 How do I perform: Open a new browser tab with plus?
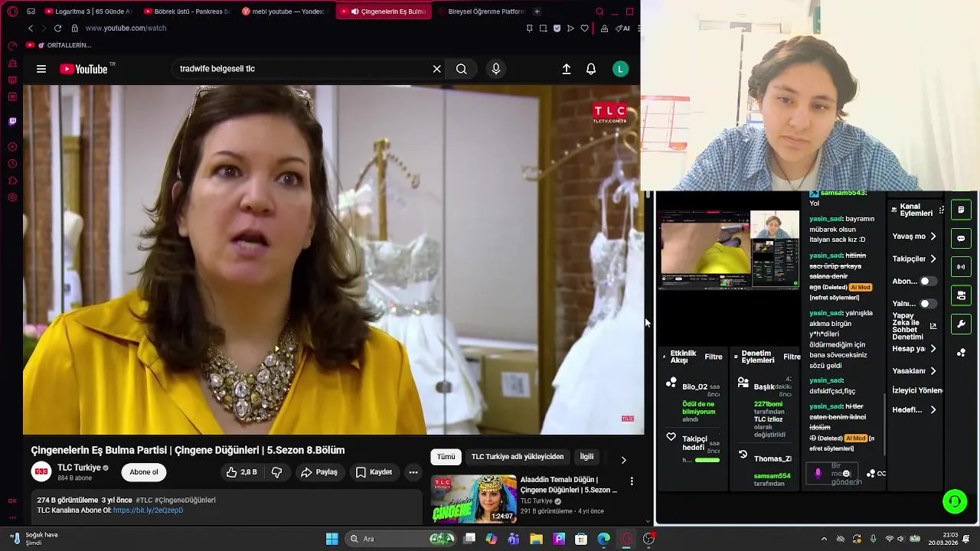(x=537, y=11)
